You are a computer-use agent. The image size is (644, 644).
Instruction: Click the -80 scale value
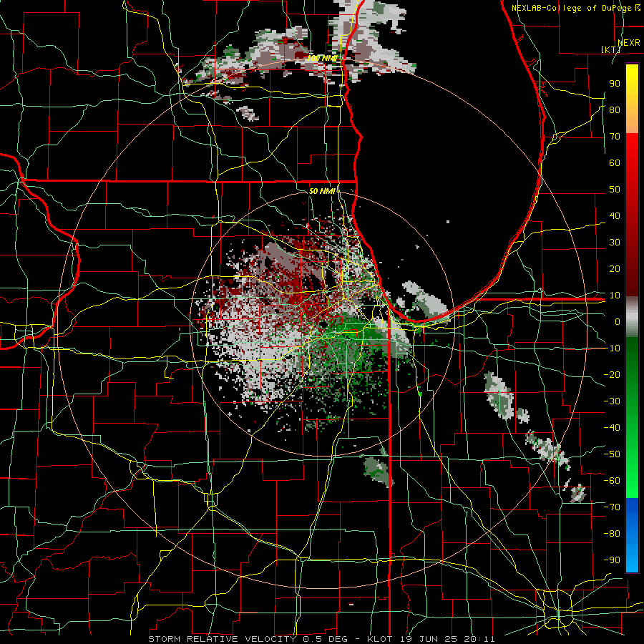tap(612, 534)
